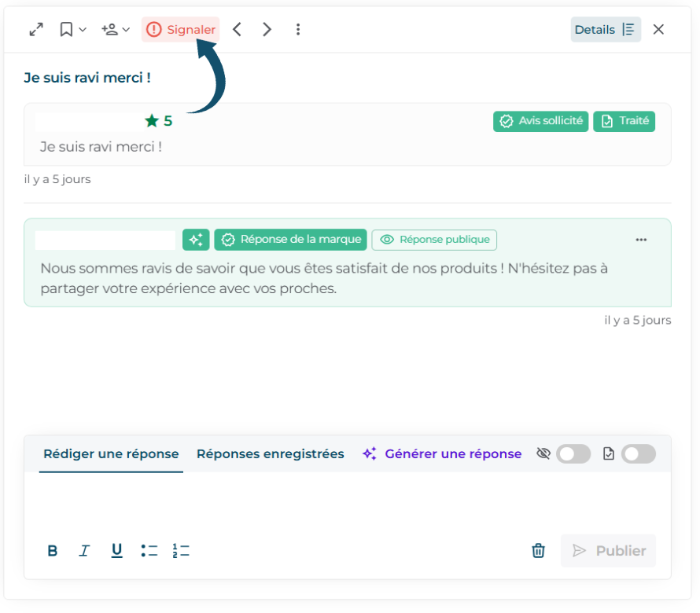
Task: Apply bold formatting in reply editor
Action: point(53,551)
